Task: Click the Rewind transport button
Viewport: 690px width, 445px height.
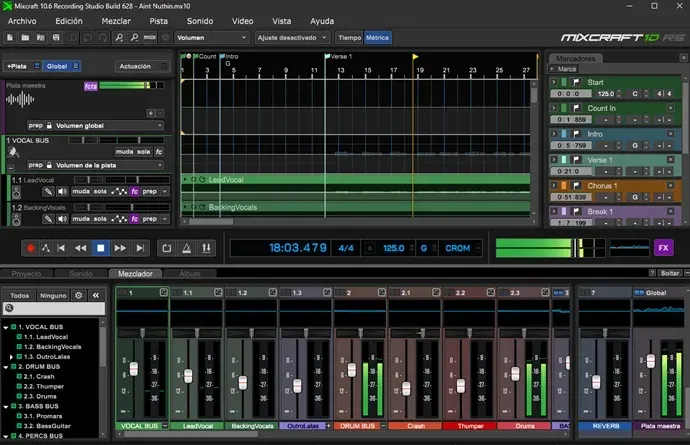Action: pos(81,248)
